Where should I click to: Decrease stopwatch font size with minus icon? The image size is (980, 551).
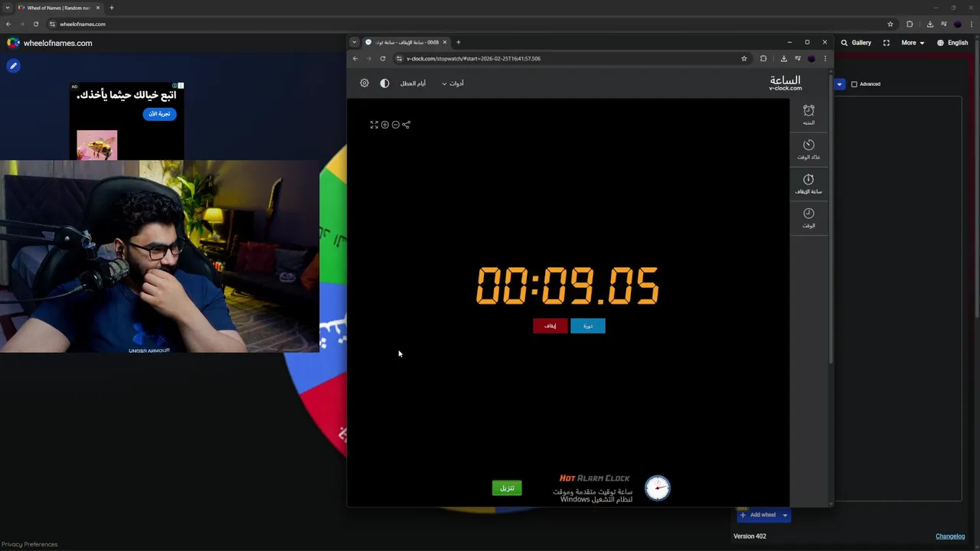pos(396,125)
